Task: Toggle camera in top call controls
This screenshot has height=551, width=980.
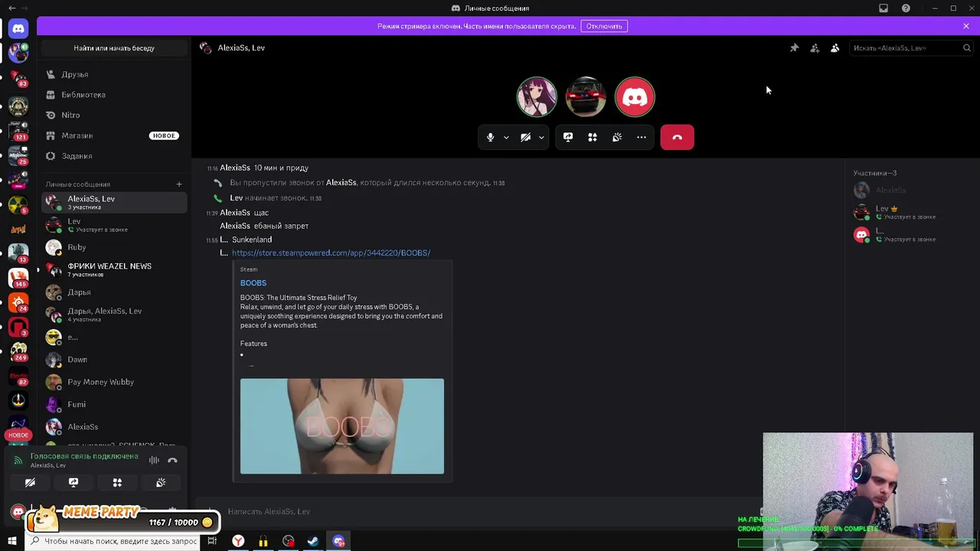Action: [525, 137]
